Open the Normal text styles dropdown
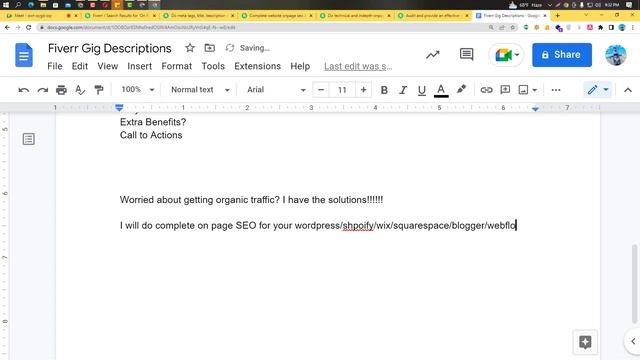 click(x=200, y=90)
